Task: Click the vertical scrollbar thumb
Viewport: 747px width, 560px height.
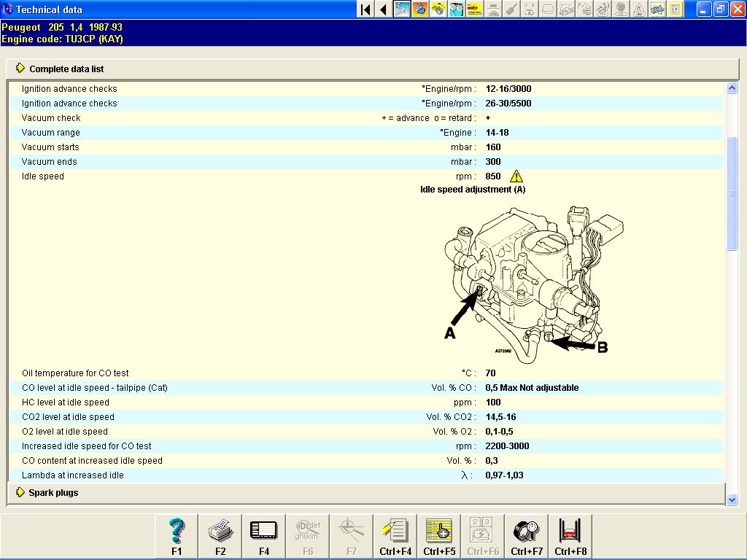Action: 732,192
